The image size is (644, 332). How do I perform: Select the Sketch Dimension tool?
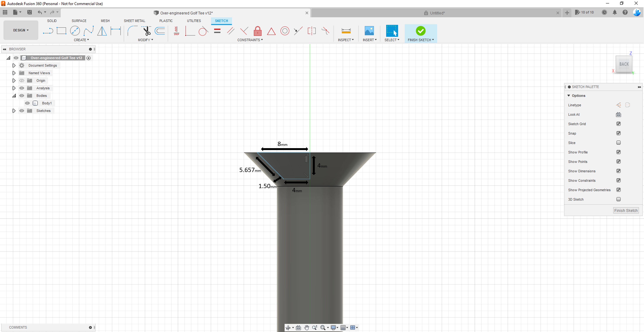[x=115, y=31]
